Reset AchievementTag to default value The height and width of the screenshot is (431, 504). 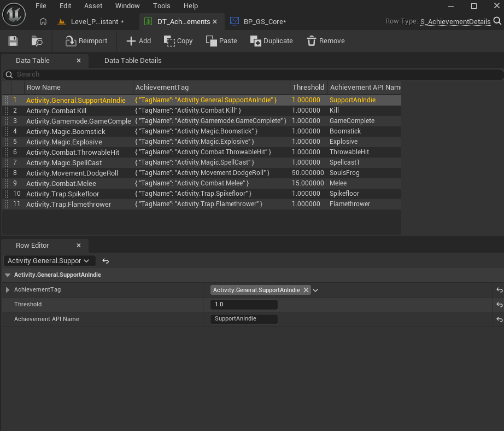499,290
